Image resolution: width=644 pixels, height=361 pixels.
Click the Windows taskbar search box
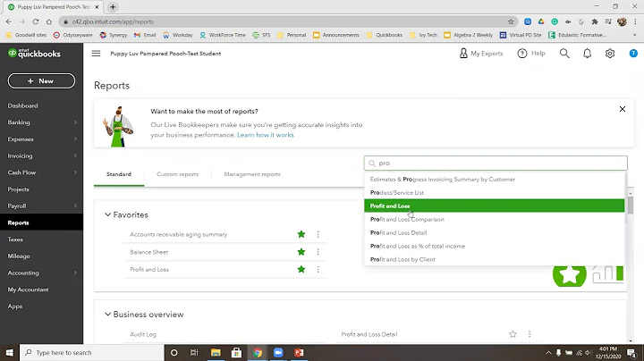tap(92, 352)
